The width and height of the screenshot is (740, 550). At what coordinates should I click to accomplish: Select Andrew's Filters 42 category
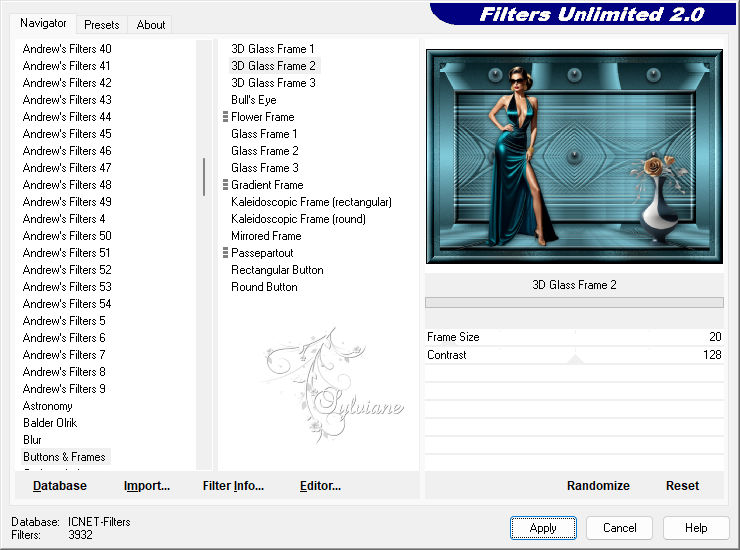click(67, 83)
